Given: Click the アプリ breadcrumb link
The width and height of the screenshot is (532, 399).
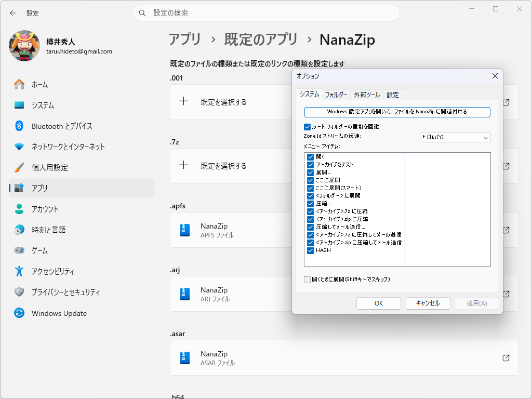Looking at the screenshot, I should coord(185,39).
